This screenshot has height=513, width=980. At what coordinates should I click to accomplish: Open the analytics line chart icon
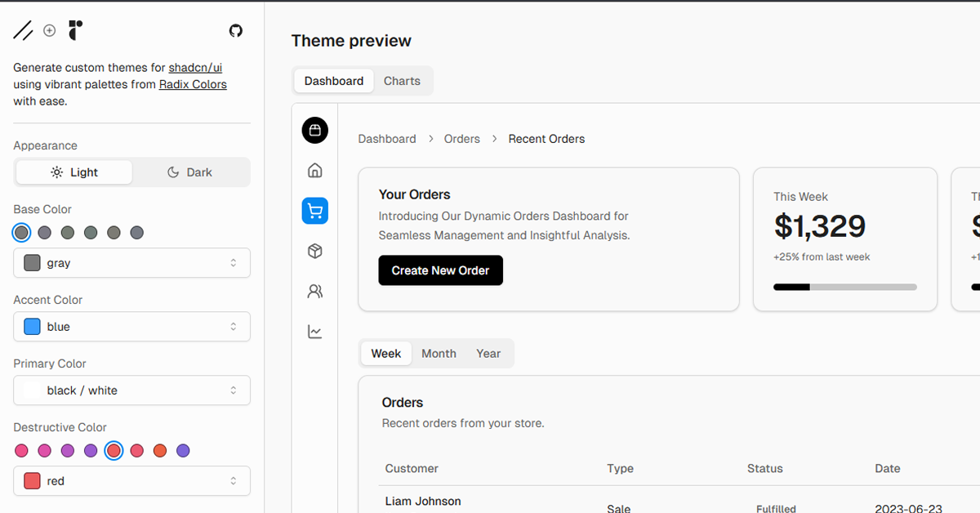(314, 332)
